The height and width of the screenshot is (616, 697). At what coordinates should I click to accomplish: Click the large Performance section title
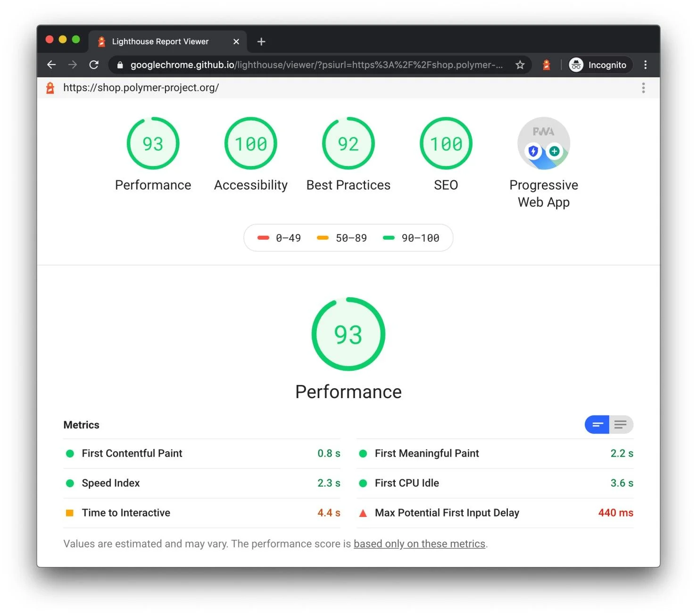(x=348, y=392)
